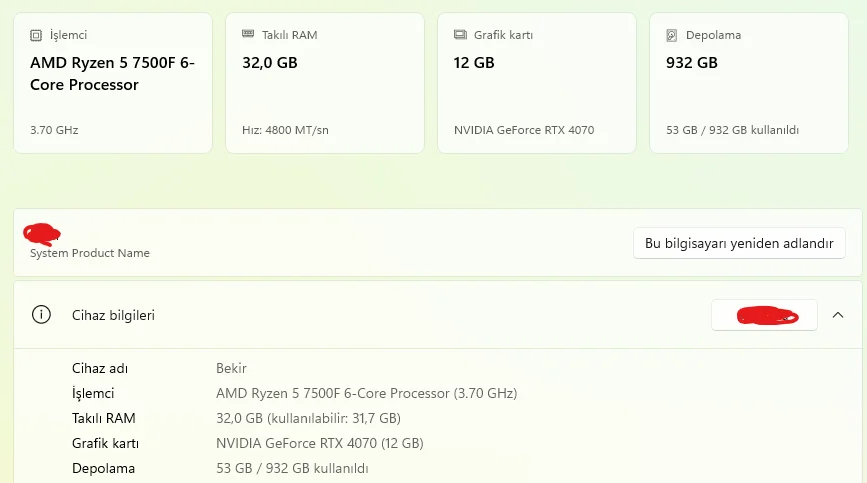Open the İşlemci card

113,83
